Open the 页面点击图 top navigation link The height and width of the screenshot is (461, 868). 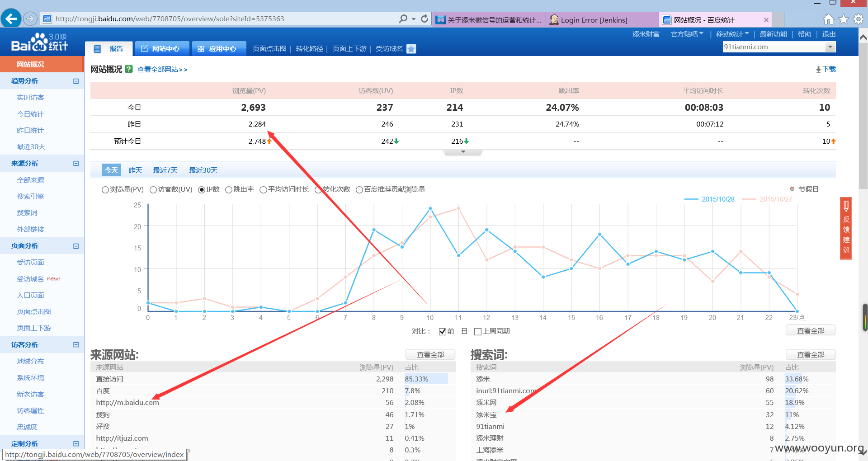tap(269, 49)
